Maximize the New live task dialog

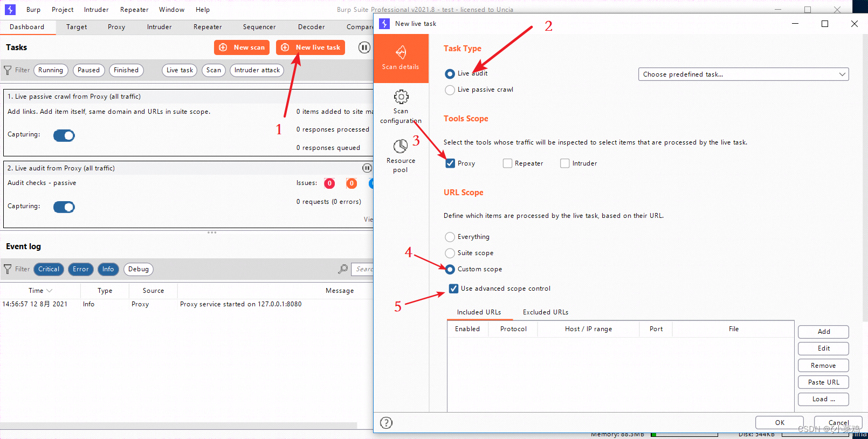[825, 24]
